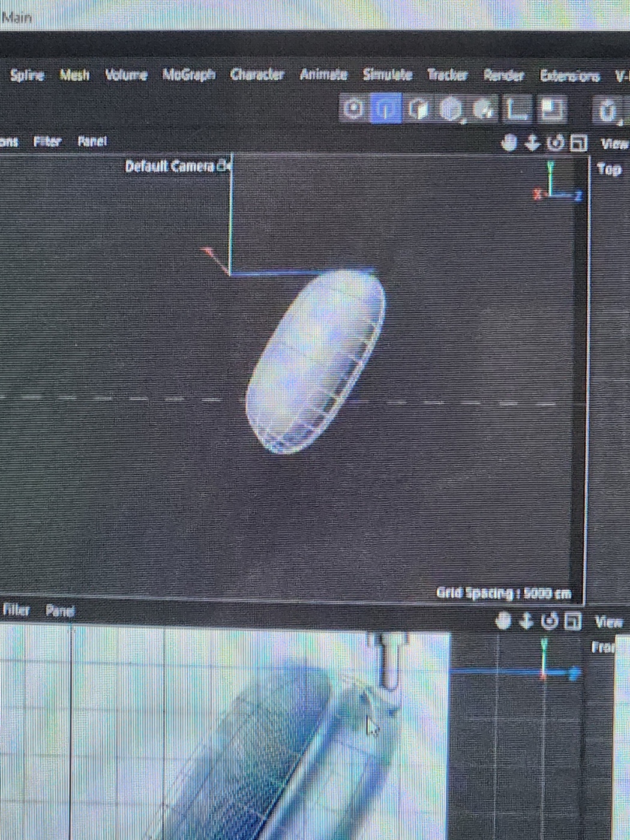Click perspective viewport's orbit rotate icon
Viewport: 630px width, 840px height.
[x=556, y=143]
